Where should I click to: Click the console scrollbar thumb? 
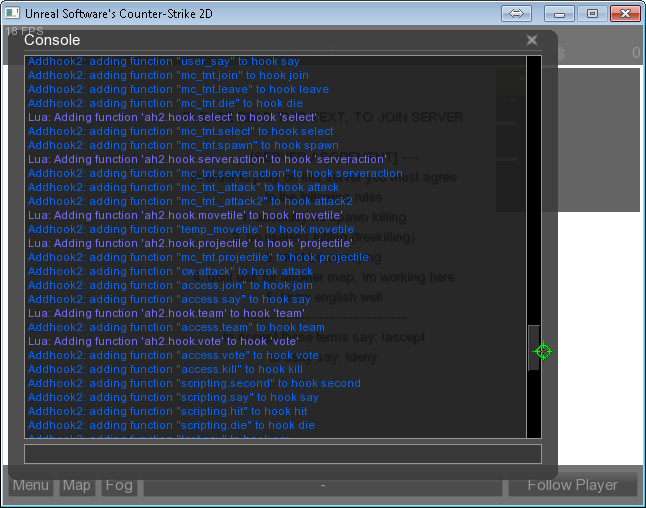point(534,348)
